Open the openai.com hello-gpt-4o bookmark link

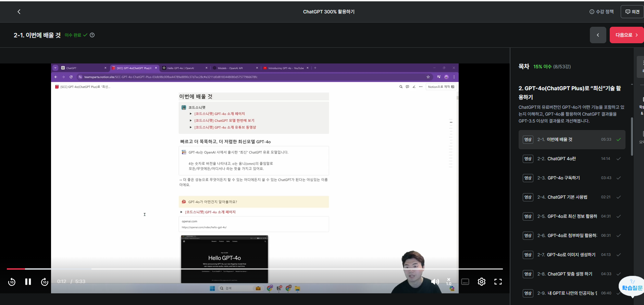pos(254,224)
